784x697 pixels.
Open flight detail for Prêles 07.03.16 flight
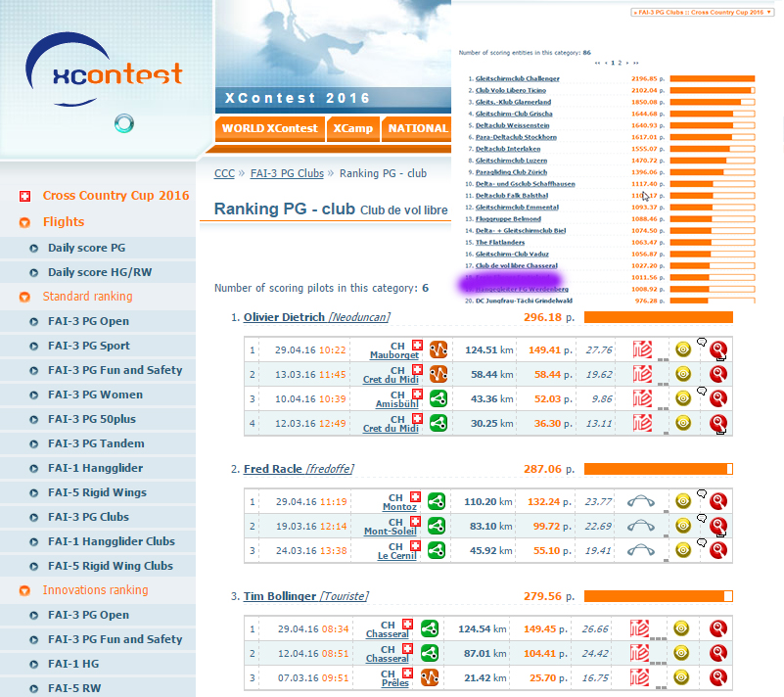pyautogui.click(x=718, y=677)
